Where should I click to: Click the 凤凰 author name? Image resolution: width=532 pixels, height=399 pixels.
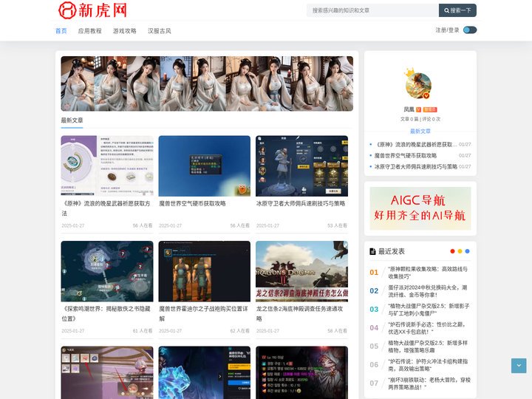(409, 109)
